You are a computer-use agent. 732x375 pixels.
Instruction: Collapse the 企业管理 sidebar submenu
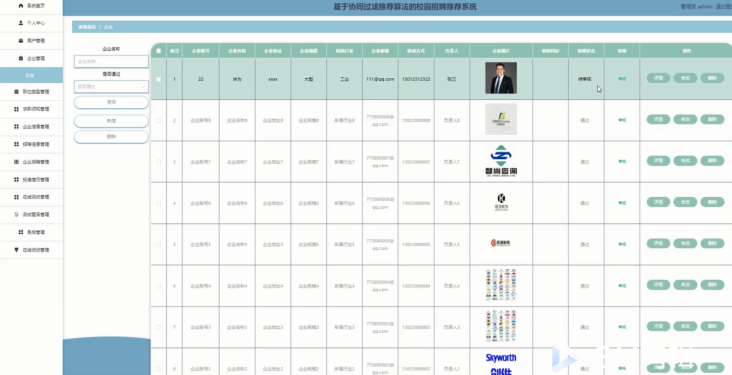point(31,58)
